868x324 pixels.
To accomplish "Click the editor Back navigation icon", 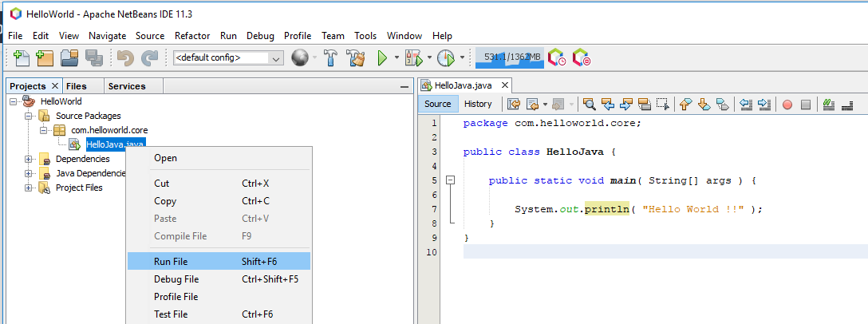I will click(x=533, y=104).
